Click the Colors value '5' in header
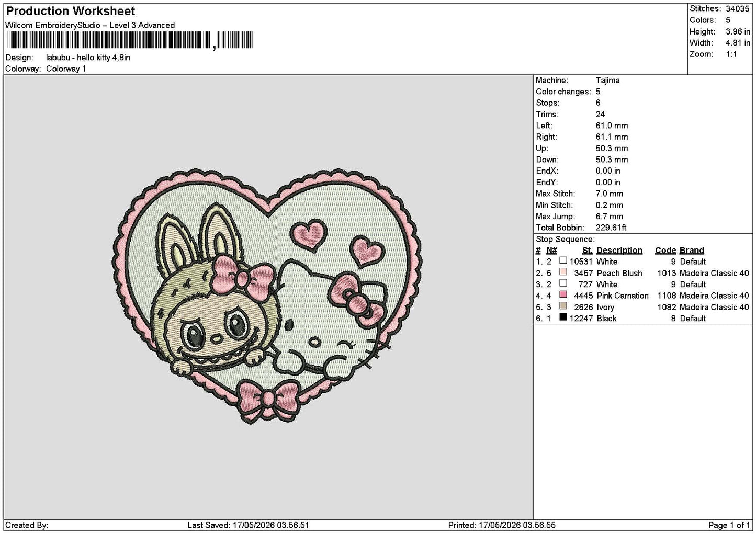This screenshot has width=756, height=534. pos(728,20)
